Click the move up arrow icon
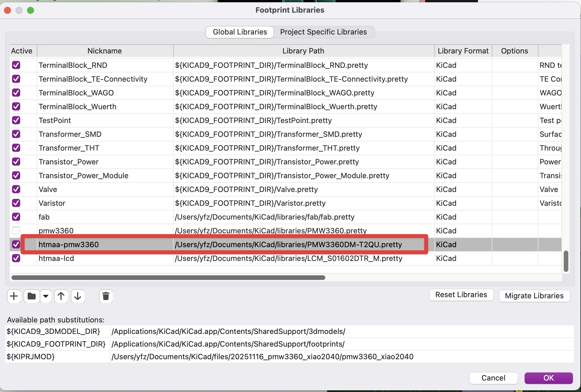 coord(61,296)
